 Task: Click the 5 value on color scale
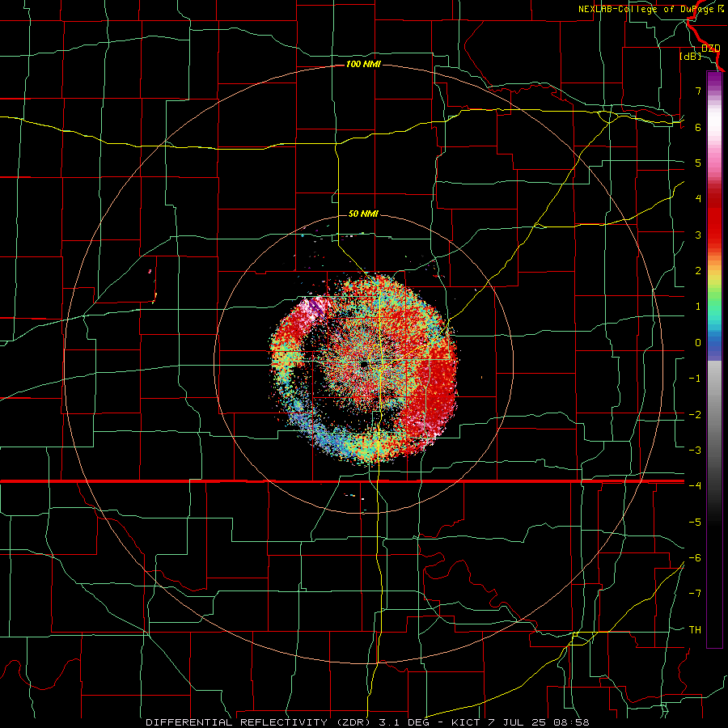[698, 163]
